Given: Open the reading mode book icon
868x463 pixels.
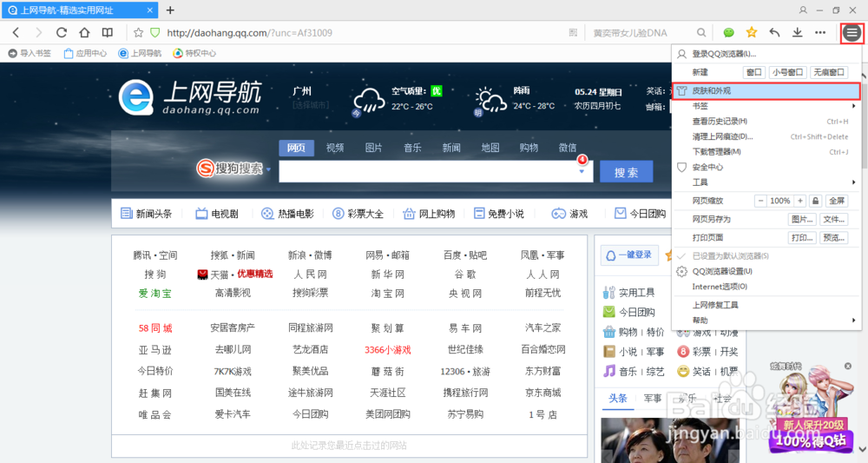Looking at the screenshot, I should 108,33.
